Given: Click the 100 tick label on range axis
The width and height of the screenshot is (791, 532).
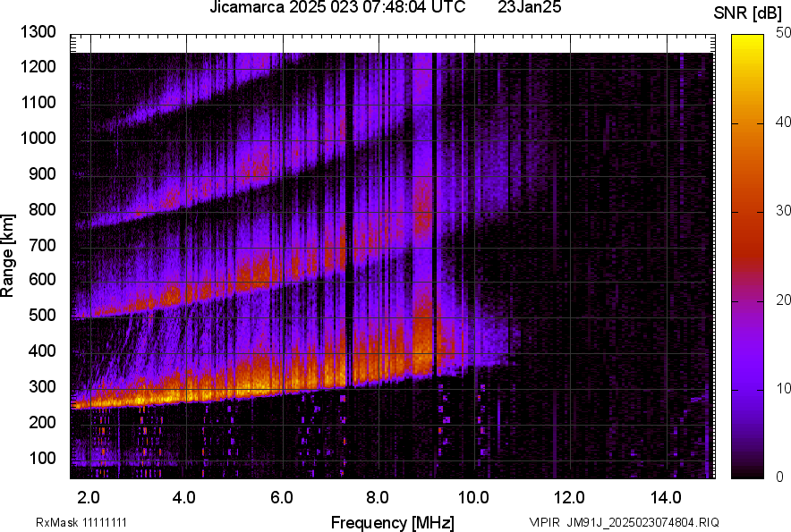Looking at the screenshot, I should pos(42,458).
